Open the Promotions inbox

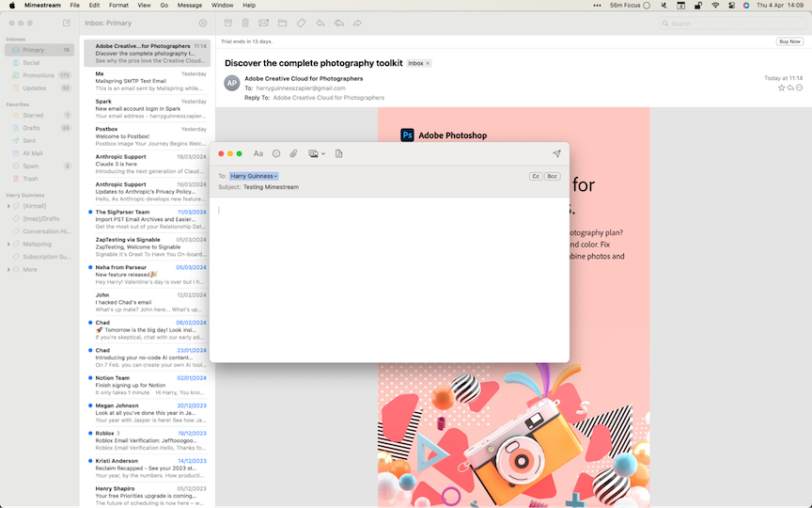pos(39,75)
